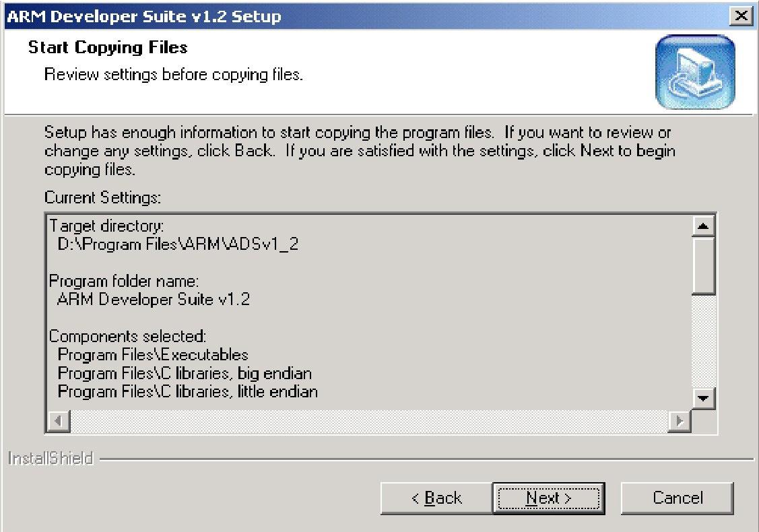Click the Start Copying Files heading
759x532 pixels.
coord(108,48)
